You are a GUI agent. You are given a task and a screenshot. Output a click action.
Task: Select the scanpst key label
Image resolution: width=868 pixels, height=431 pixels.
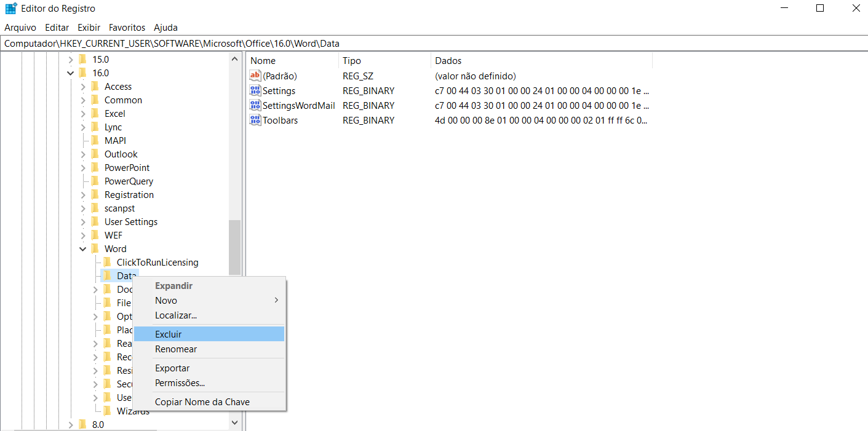(119, 208)
